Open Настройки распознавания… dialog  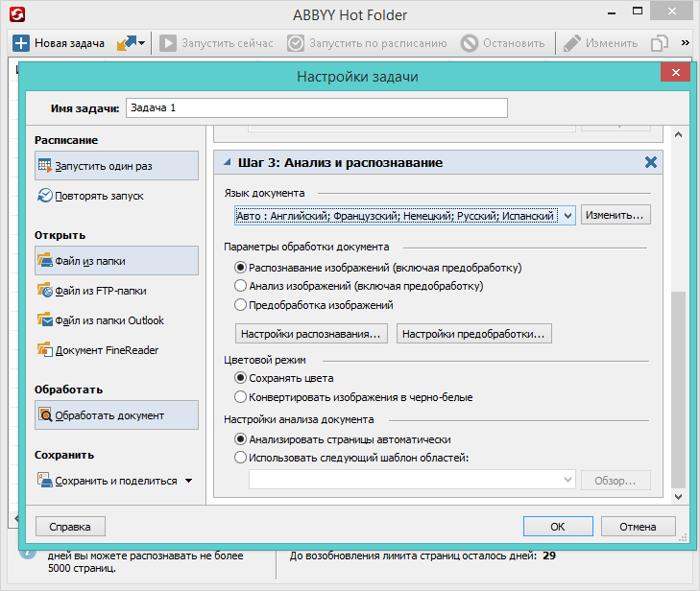(311, 334)
